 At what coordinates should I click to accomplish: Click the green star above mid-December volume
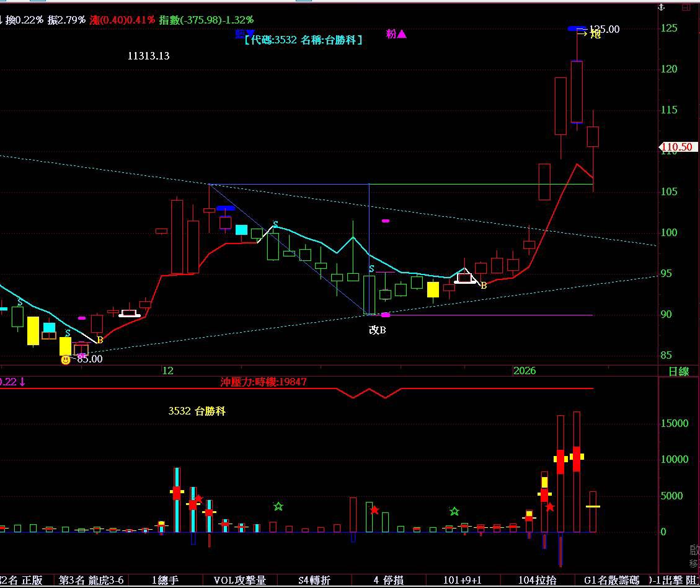(x=278, y=506)
